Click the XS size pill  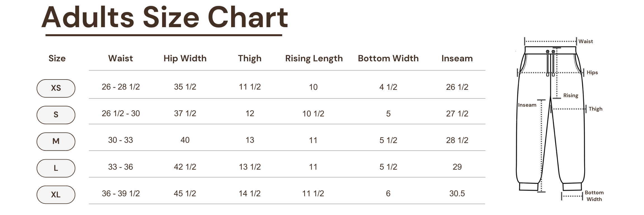click(56, 88)
